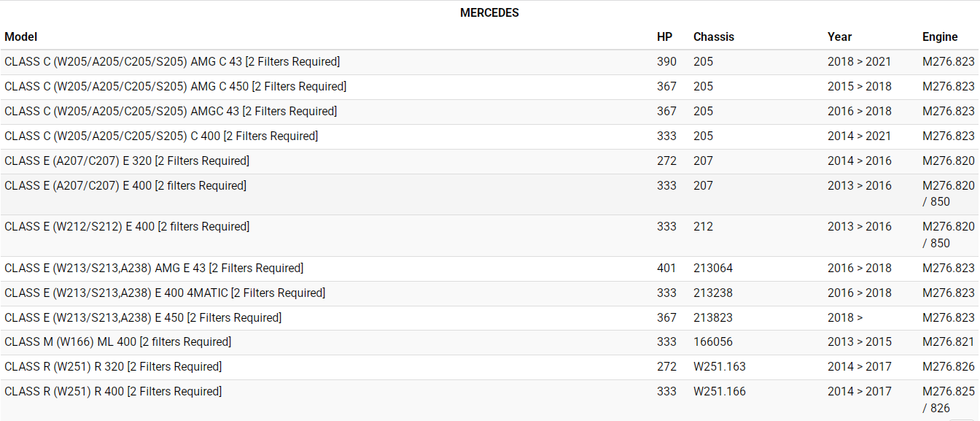Select the E 400 4MATIC model row
The height and width of the screenshot is (421, 980).
pos(165,293)
